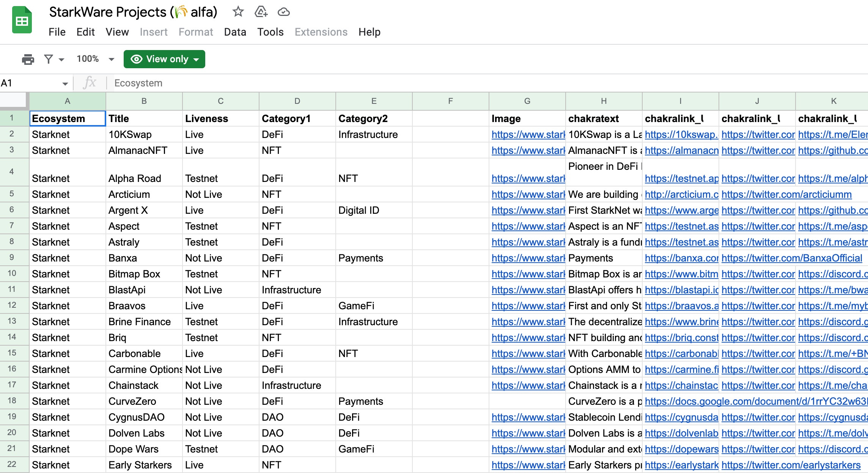Select the Ecosystem header cell
868x473 pixels.
tap(68, 118)
